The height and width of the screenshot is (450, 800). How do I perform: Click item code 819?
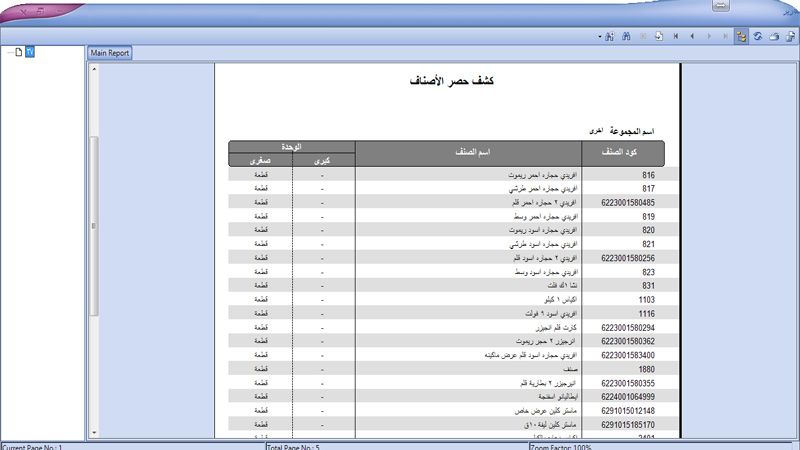(648, 216)
